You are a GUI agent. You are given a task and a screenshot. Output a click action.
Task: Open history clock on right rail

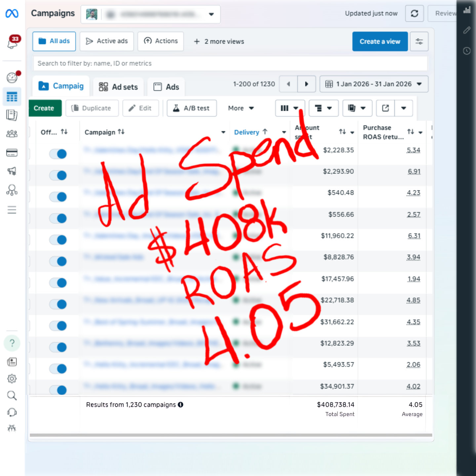(467, 51)
